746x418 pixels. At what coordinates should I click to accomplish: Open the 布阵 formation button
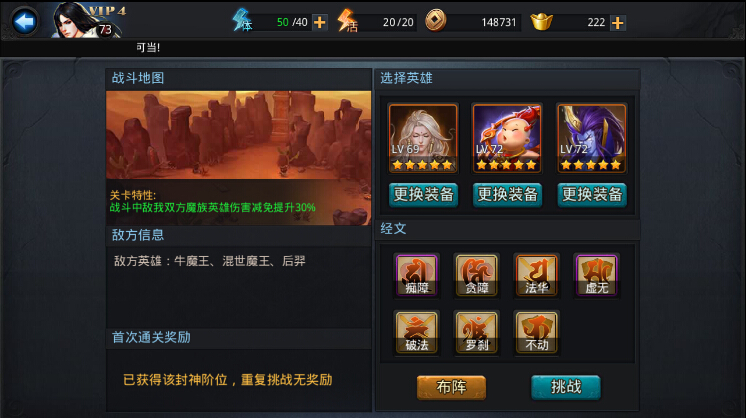(x=451, y=387)
